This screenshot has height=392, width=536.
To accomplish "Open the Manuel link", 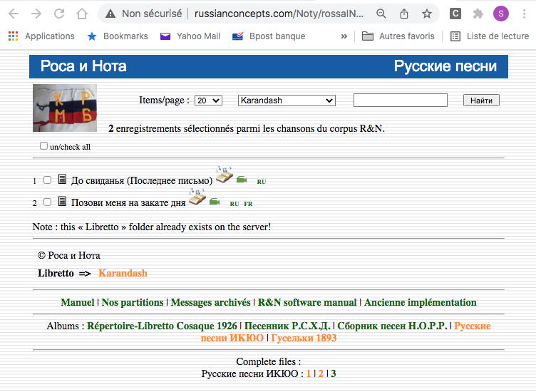I will (78, 302).
